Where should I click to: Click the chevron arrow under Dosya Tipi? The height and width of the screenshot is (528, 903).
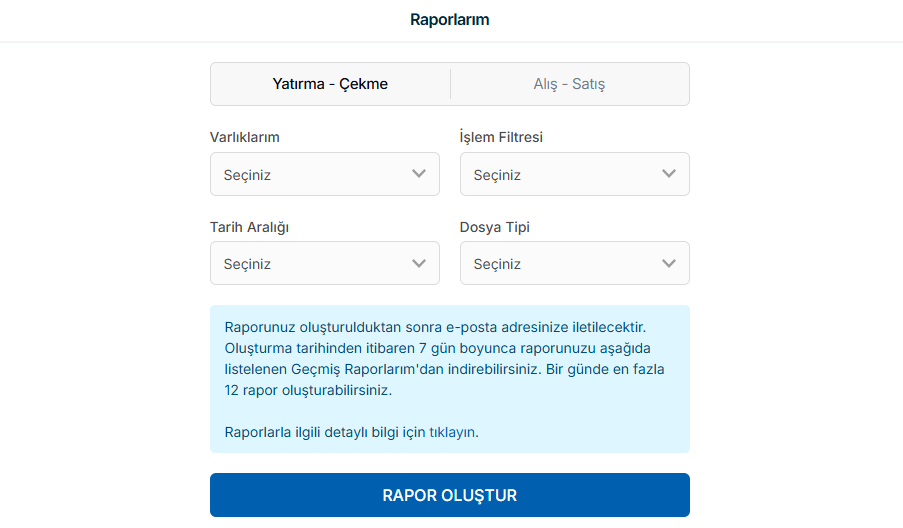[669, 263]
